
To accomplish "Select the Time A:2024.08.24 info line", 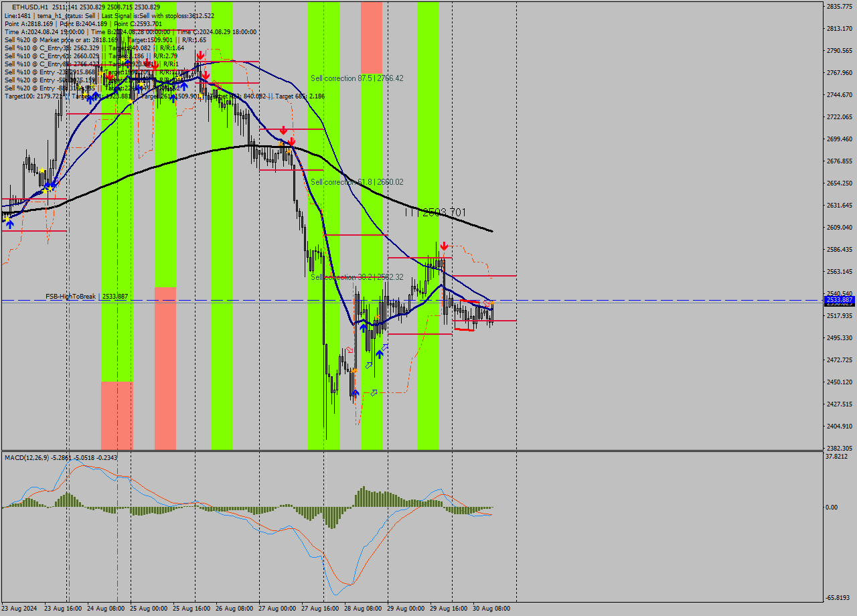I will 131,31.
